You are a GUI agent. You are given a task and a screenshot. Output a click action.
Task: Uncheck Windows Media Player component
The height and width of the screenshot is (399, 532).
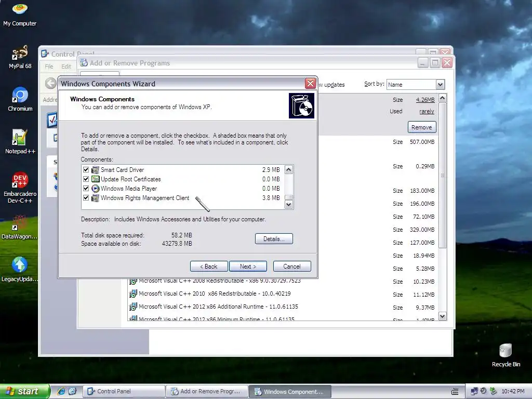click(x=86, y=188)
